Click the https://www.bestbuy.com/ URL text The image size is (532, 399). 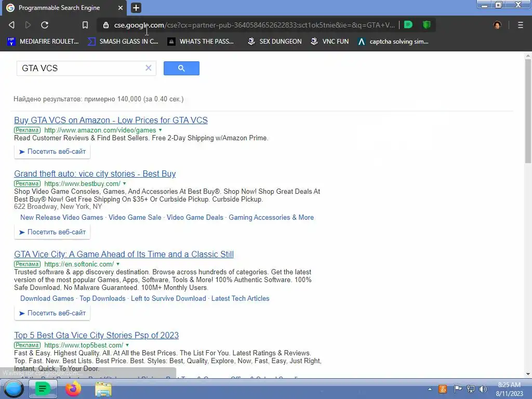83,184
